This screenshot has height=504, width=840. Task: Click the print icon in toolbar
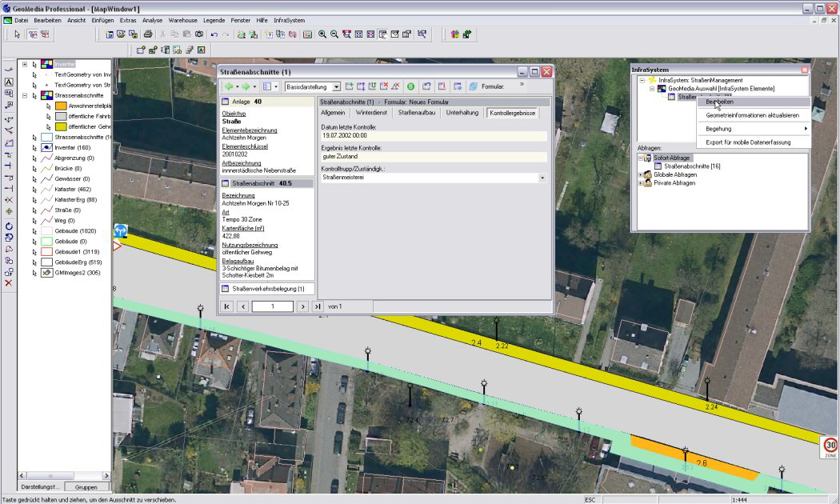click(148, 34)
